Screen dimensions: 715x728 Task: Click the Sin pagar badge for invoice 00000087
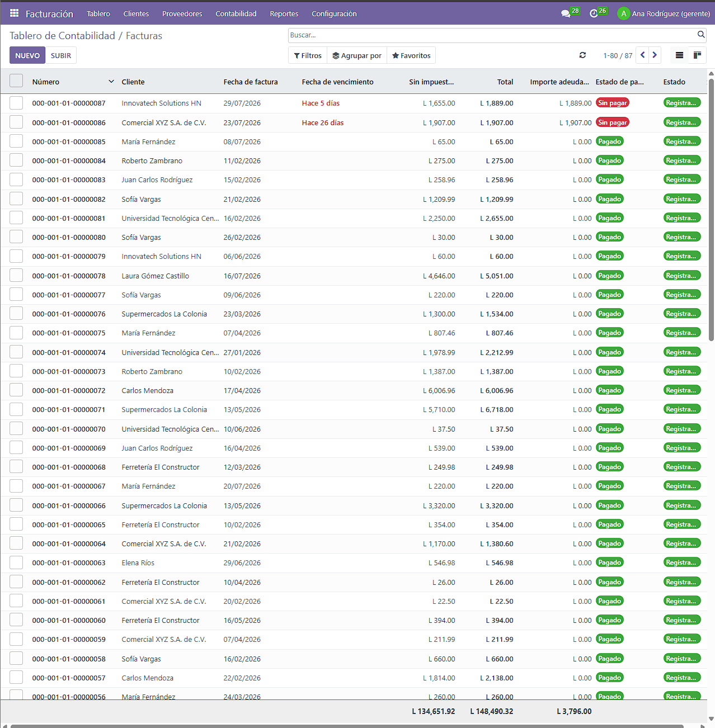pyautogui.click(x=612, y=103)
